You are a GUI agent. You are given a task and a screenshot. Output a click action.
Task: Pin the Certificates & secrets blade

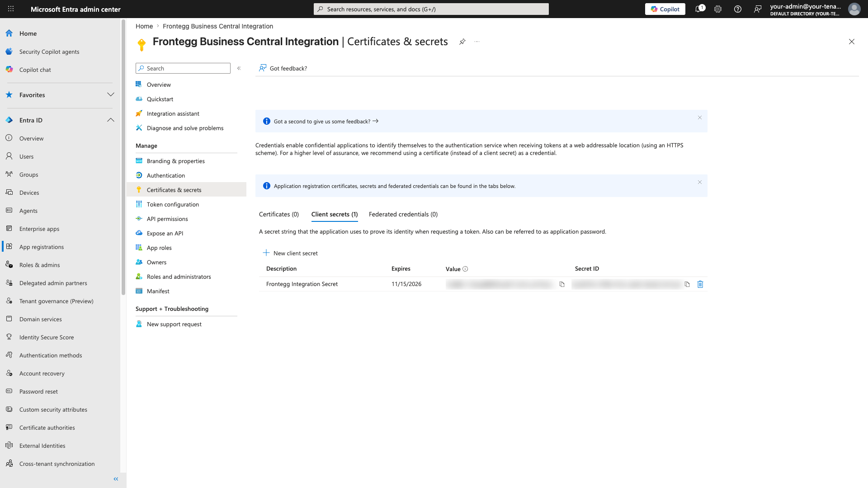click(x=462, y=42)
